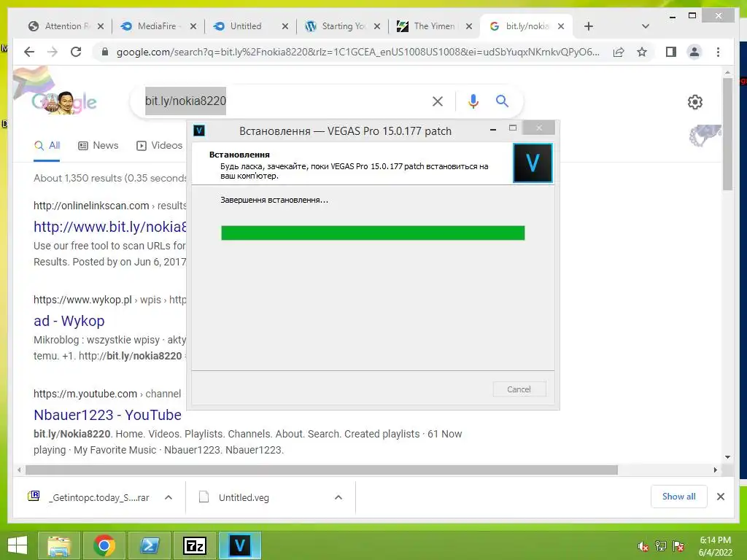
Task: Open the Chrome three-dot menu
Action: tap(718, 52)
